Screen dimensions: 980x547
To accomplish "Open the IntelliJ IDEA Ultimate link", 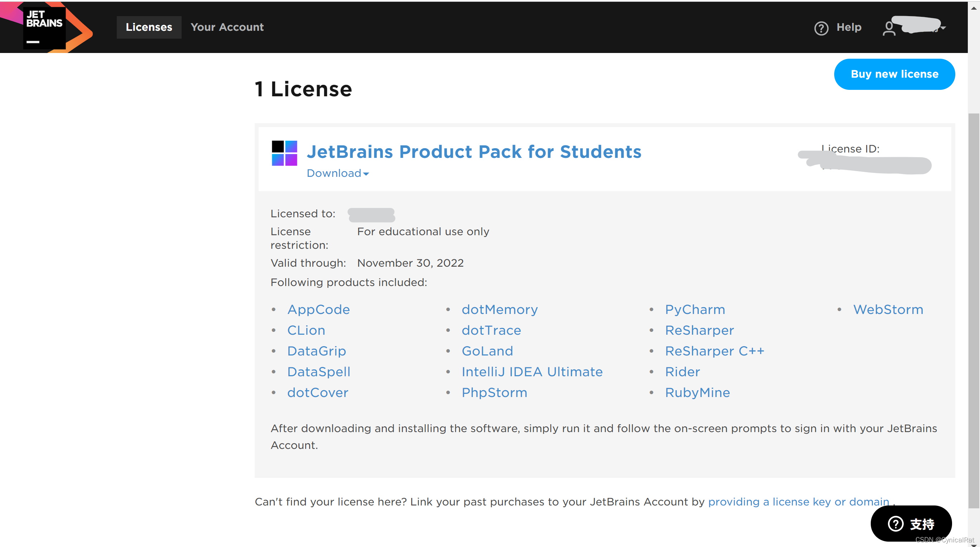I will point(532,371).
